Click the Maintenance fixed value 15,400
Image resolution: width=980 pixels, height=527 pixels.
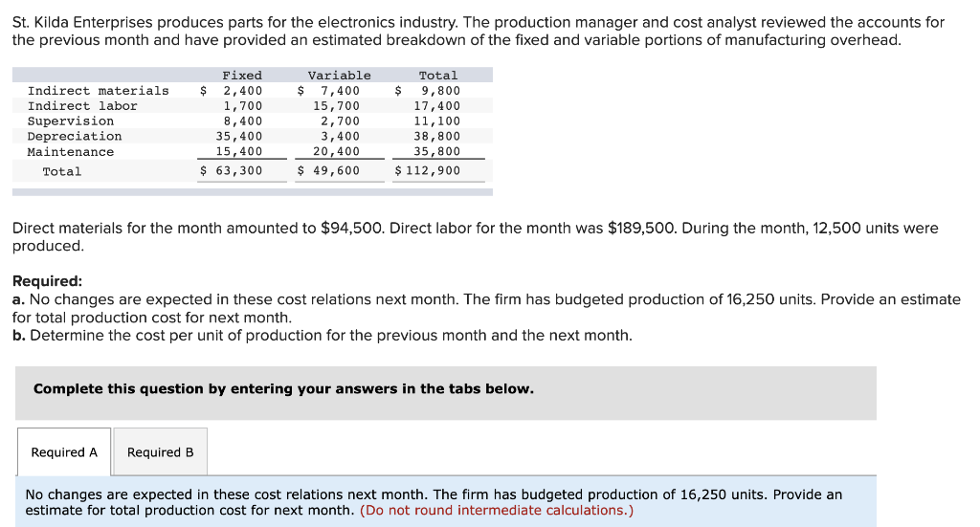(239, 151)
